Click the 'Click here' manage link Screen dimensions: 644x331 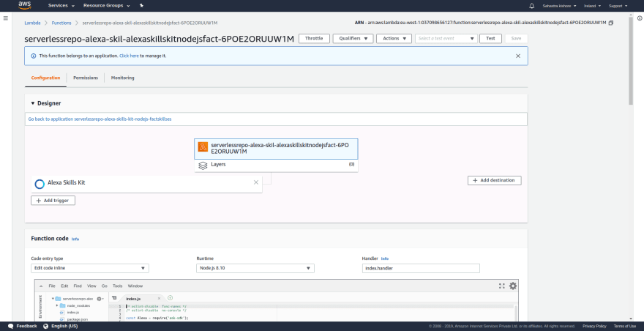129,56
